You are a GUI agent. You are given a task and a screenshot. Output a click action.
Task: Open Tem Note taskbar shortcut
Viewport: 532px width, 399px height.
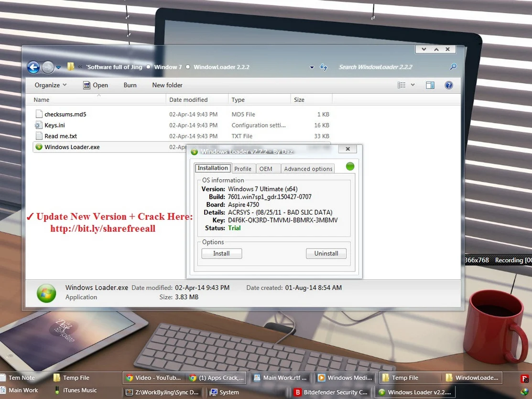tap(18, 377)
